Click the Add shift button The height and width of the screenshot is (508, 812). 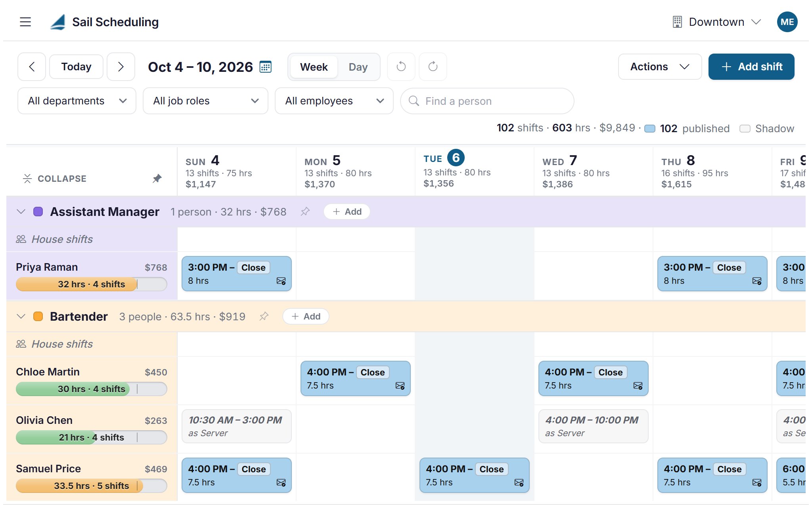[x=751, y=67]
